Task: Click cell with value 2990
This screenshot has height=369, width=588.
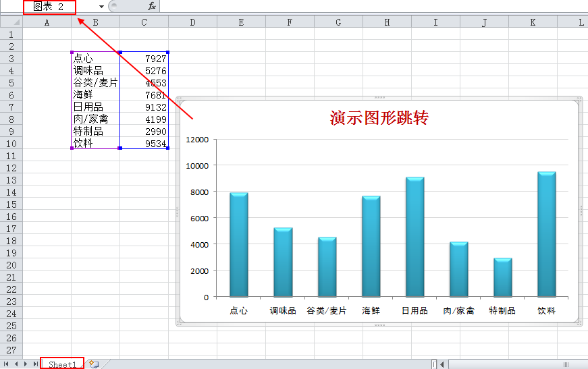Action: (x=144, y=132)
